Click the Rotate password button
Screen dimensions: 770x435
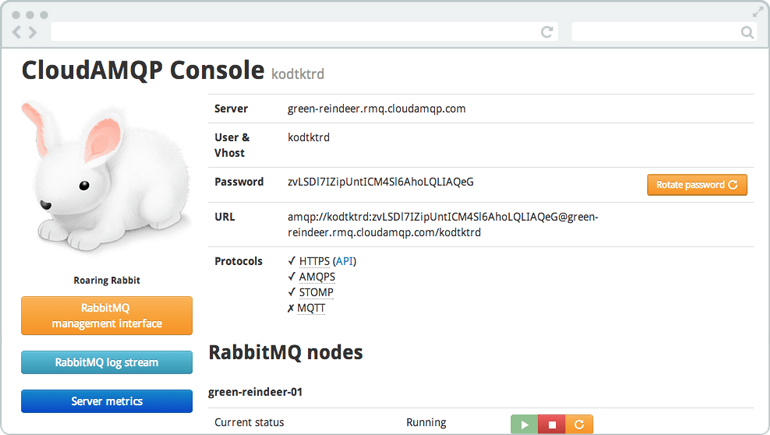(697, 185)
